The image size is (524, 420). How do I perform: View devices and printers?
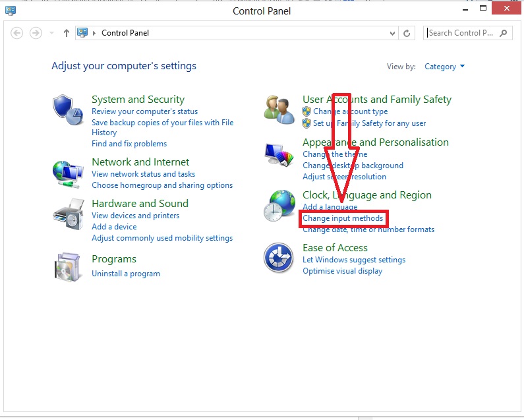pos(135,216)
